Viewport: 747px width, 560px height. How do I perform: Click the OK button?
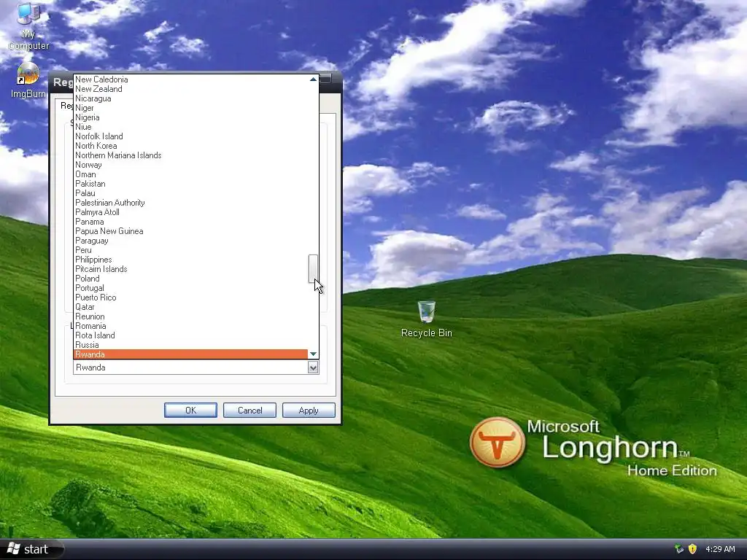click(x=190, y=410)
